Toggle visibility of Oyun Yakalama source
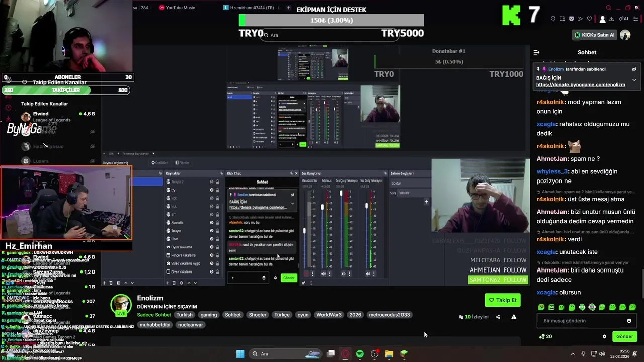The image size is (644, 362). (212, 247)
